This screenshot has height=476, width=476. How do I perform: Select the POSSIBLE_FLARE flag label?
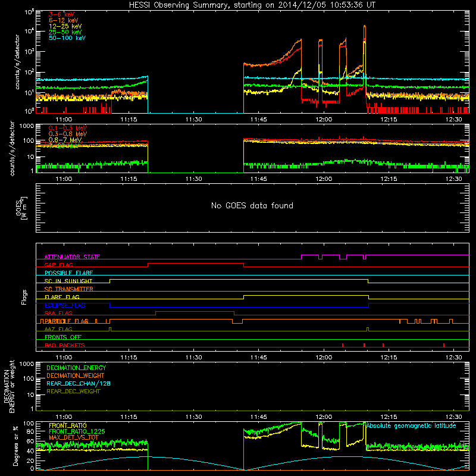pos(68,273)
